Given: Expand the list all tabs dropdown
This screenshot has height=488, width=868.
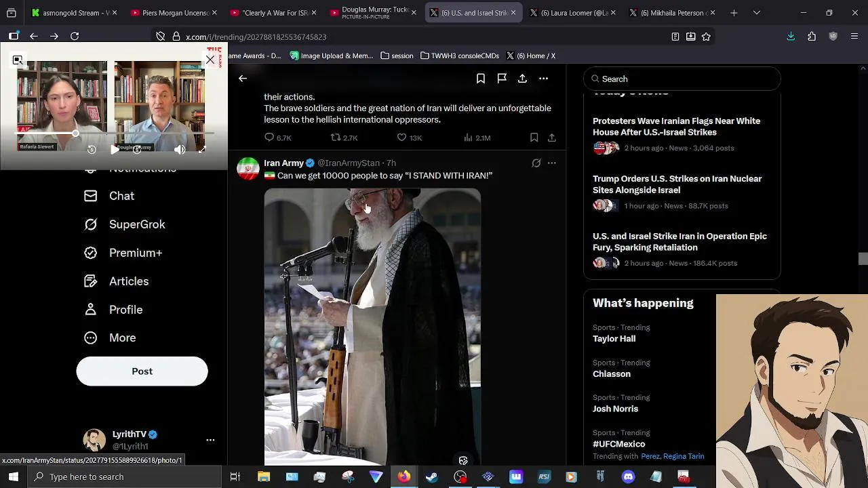Looking at the screenshot, I should click(x=757, y=13).
